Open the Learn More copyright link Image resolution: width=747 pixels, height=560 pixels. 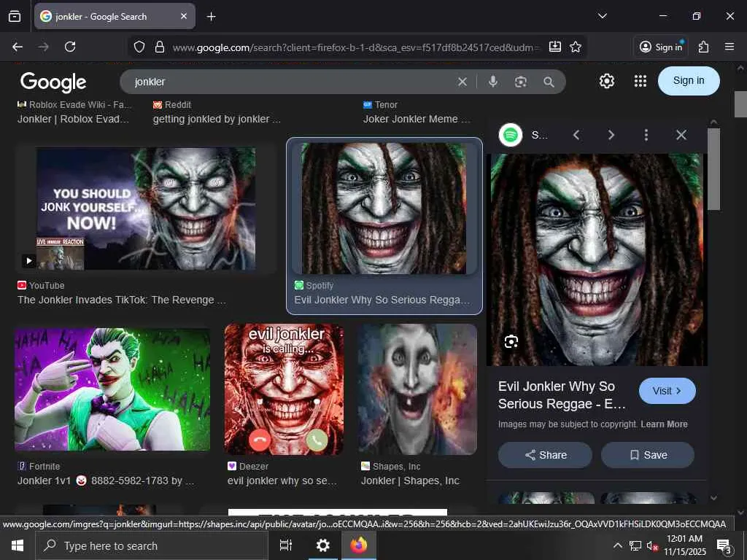click(664, 424)
